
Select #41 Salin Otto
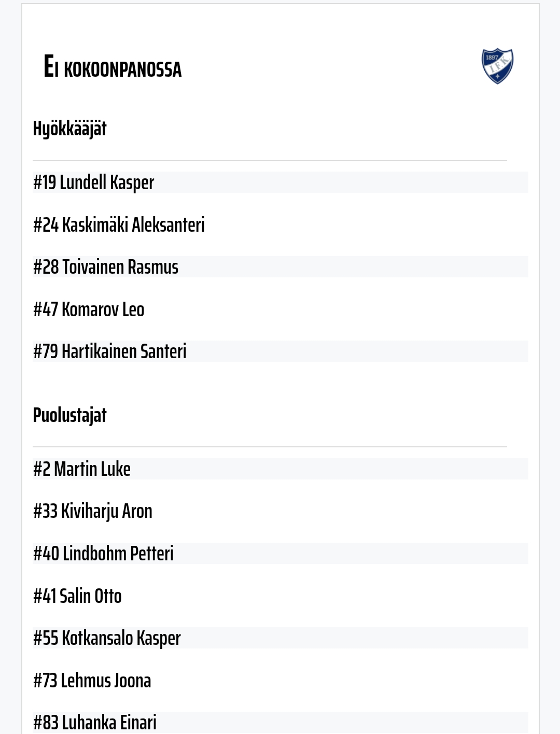pyautogui.click(x=77, y=596)
